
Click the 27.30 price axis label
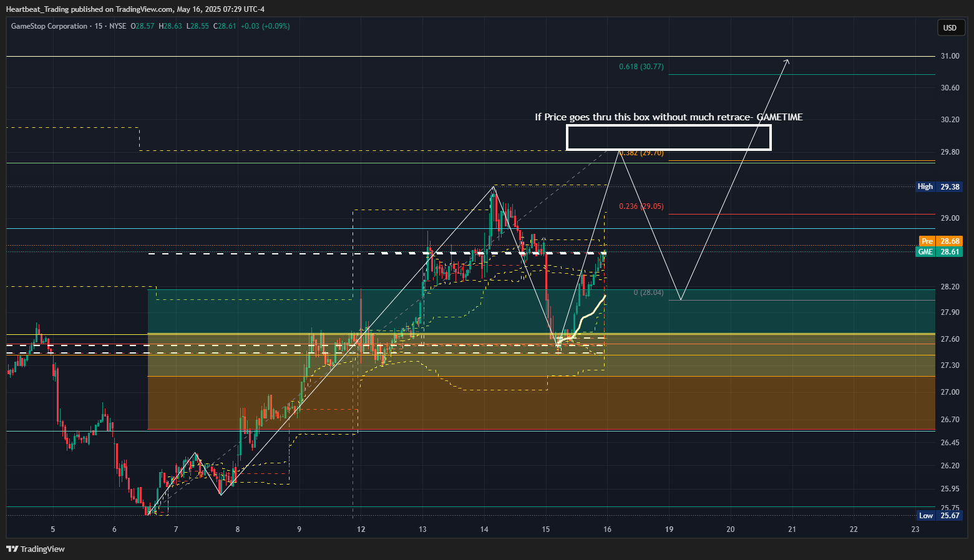click(x=950, y=365)
